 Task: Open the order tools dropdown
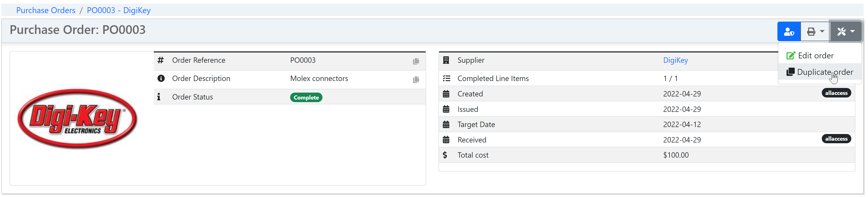point(845,31)
